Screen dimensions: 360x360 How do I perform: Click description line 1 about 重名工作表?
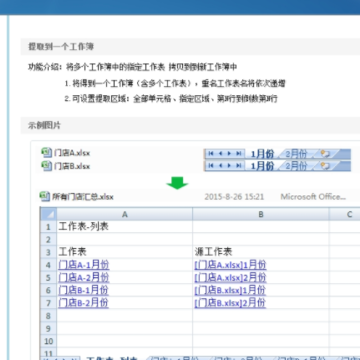point(175,83)
